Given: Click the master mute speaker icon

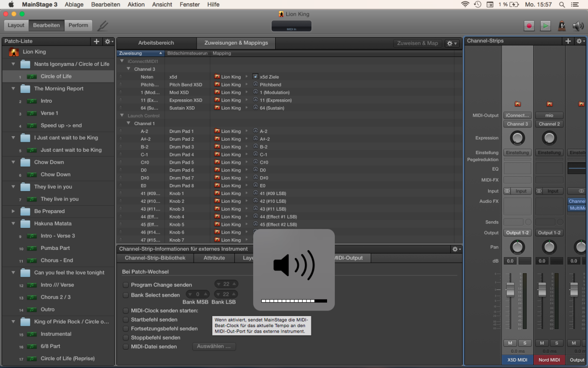Looking at the screenshot, I should (x=577, y=26).
